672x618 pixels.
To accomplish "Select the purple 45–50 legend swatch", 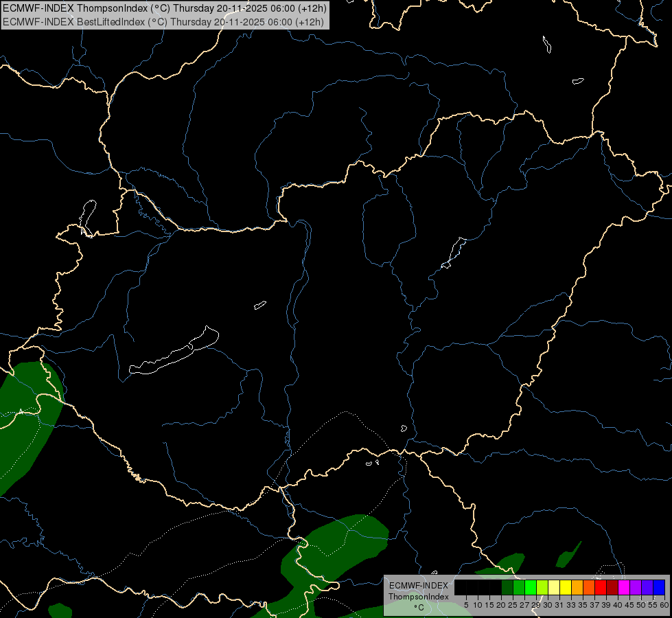I will 636,587.
